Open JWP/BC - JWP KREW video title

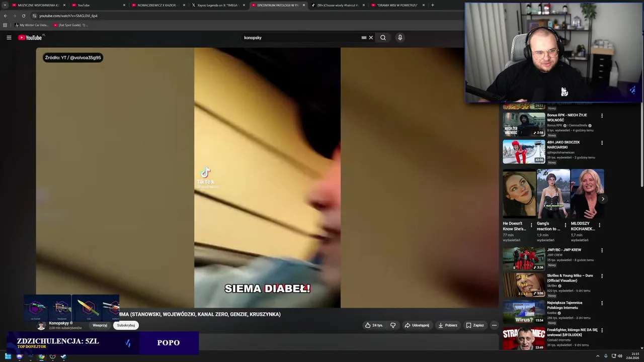[x=564, y=250]
